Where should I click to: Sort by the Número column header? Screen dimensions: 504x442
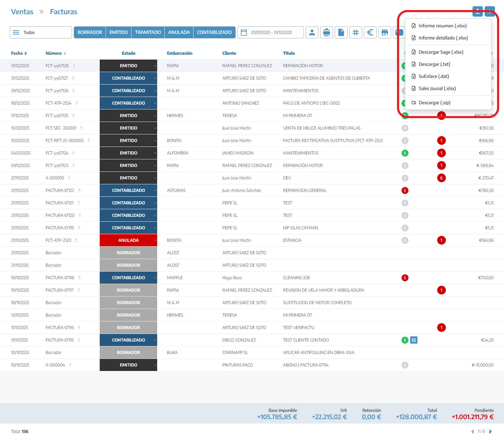(x=56, y=53)
